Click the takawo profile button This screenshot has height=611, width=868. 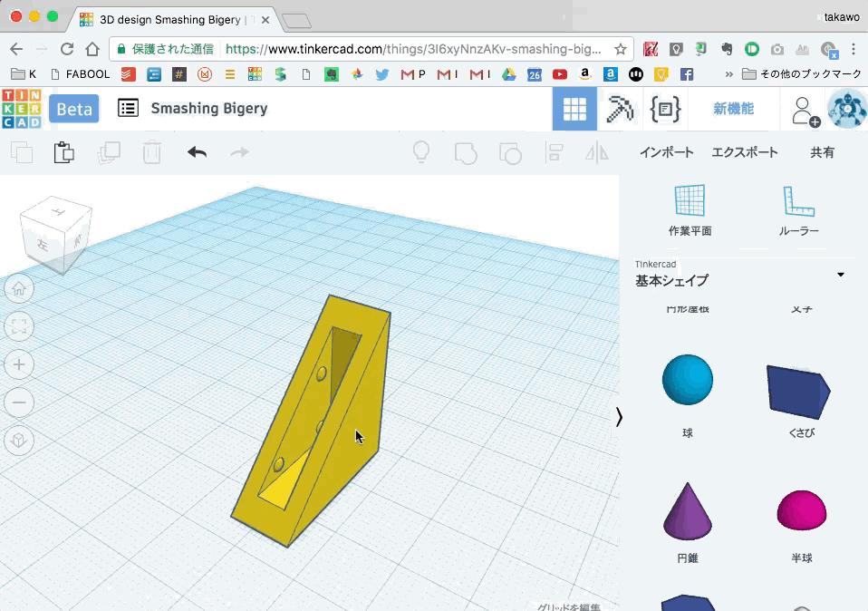pyautogui.click(x=841, y=17)
